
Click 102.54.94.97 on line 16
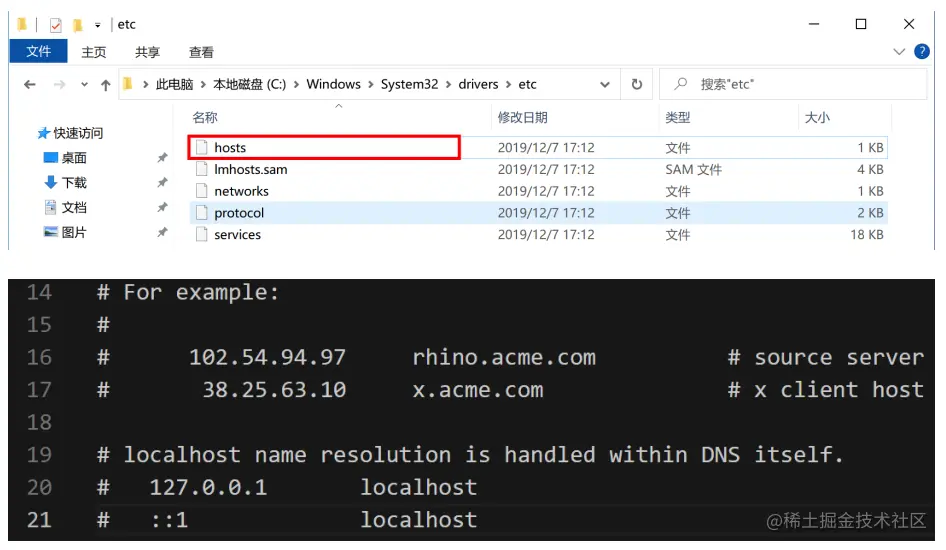tap(267, 358)
